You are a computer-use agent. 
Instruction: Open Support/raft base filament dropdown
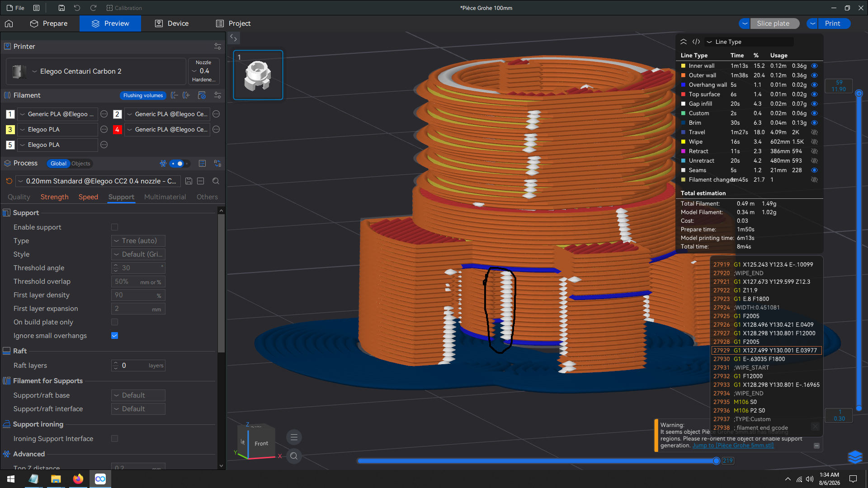tap(138, 395)
